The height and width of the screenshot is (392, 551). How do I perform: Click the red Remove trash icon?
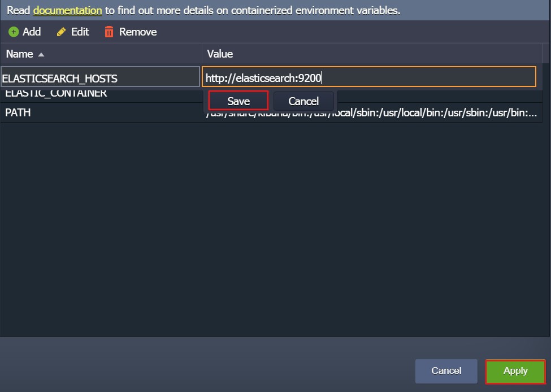pyautogui.click(x=109, y=32)
